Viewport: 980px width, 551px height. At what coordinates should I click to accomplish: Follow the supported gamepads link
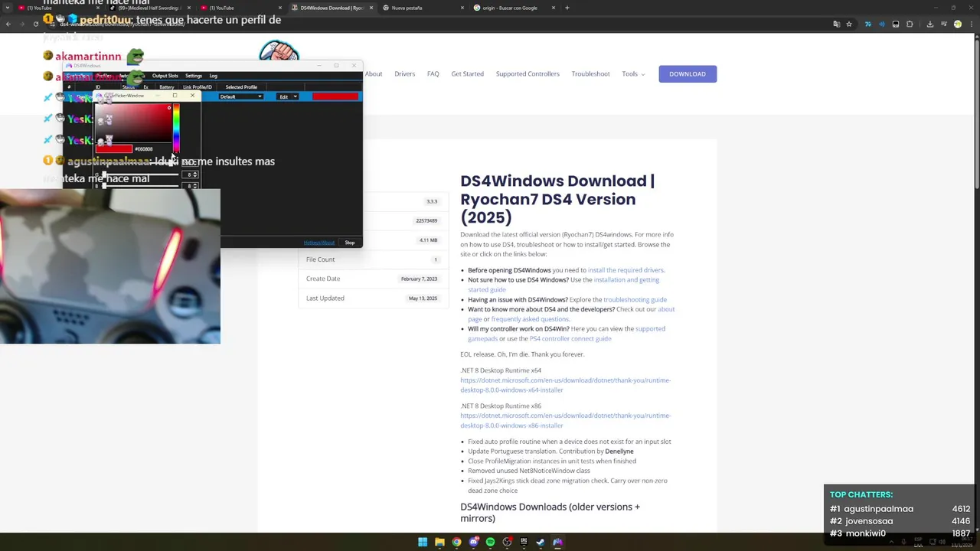567,334
